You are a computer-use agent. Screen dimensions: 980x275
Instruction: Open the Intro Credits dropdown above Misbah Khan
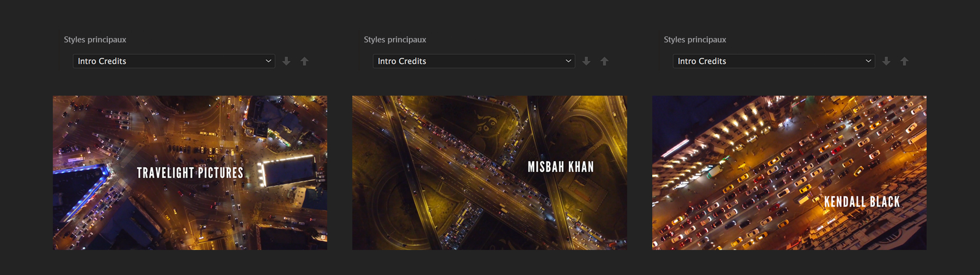pos(474,61)
